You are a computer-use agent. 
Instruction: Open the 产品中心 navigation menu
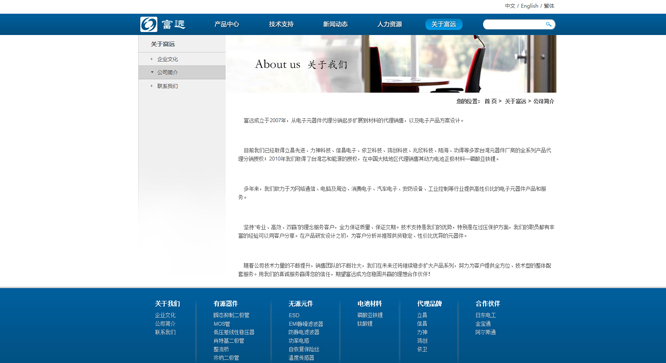coord(226,24)
